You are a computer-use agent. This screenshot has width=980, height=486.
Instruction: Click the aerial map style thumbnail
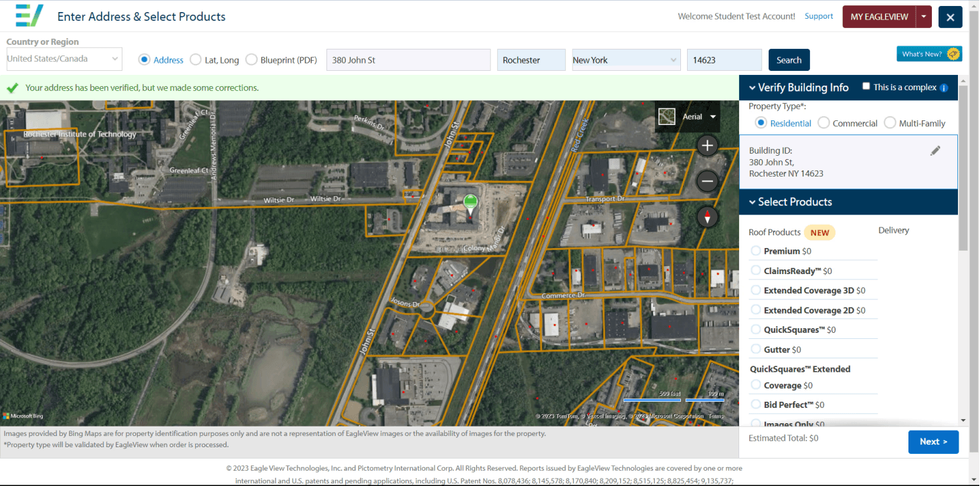pyautogui.click(x=667, y=116)
